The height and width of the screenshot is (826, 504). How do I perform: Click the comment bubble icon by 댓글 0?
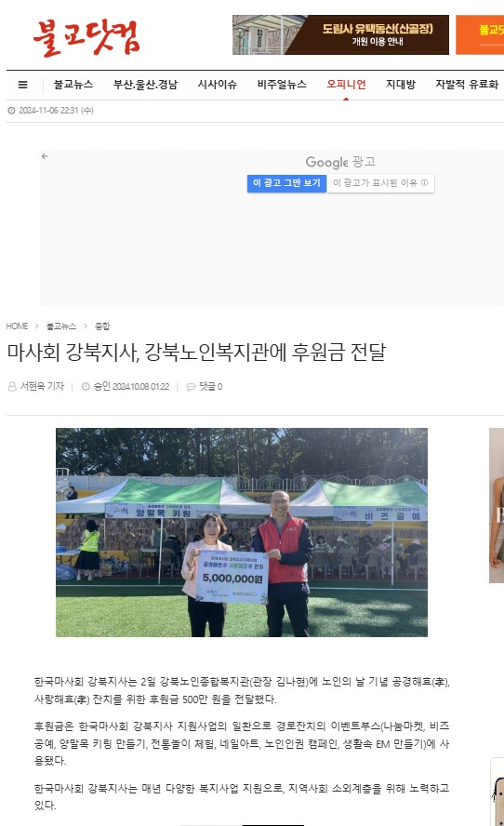(192, 387)
